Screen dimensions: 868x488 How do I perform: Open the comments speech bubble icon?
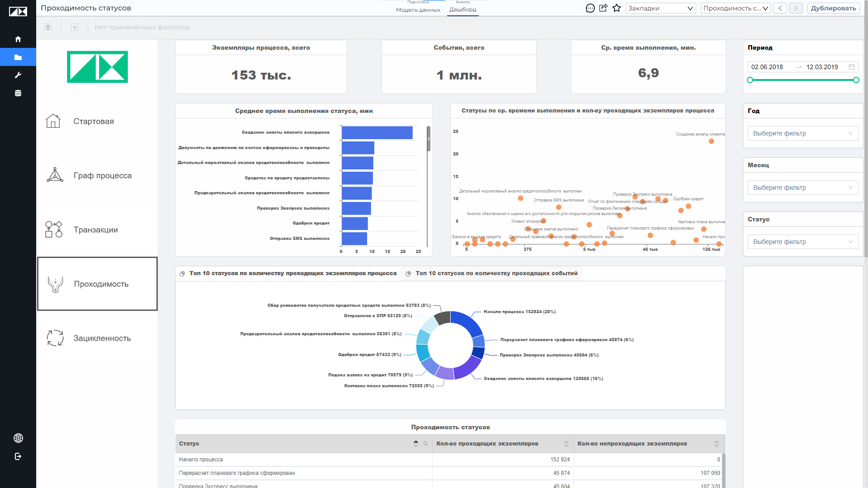590,8
